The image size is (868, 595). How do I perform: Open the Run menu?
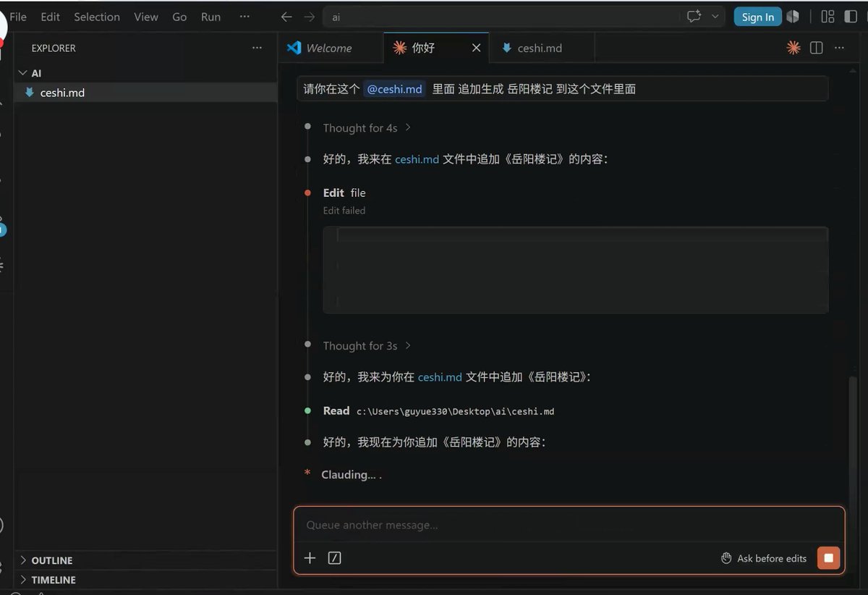pos(210,17)
